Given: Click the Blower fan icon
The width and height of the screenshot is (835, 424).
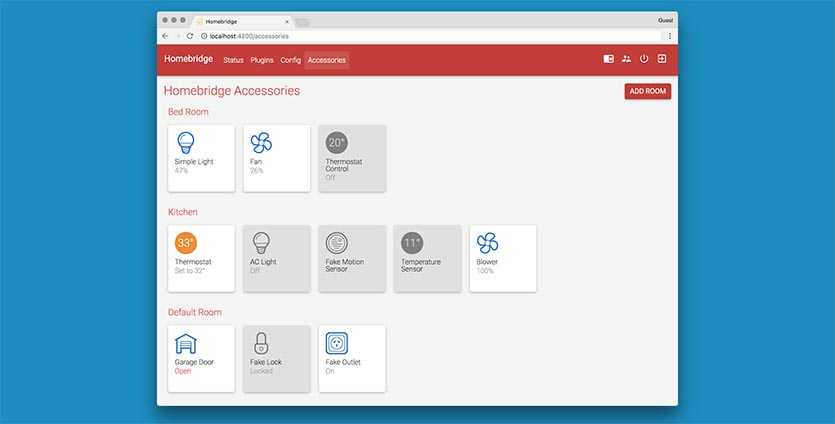Looking at the screenshot, I should click(x=487, y=243).
